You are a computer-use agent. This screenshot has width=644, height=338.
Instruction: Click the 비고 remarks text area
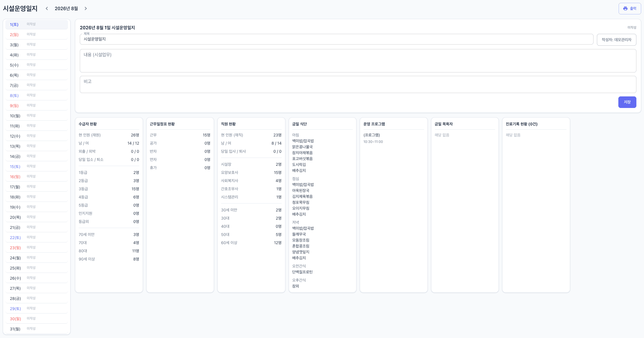pyautogui.click(x=358, y=84)
